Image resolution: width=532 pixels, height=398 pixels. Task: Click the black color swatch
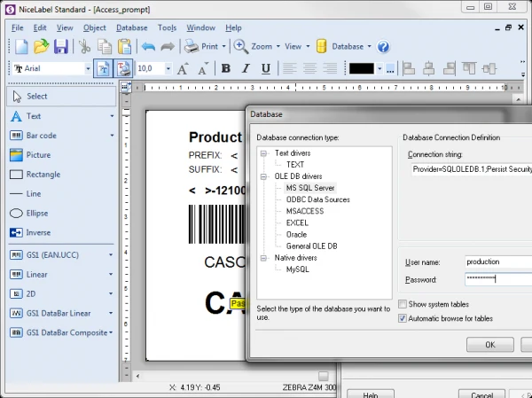(x=362, y=69)
